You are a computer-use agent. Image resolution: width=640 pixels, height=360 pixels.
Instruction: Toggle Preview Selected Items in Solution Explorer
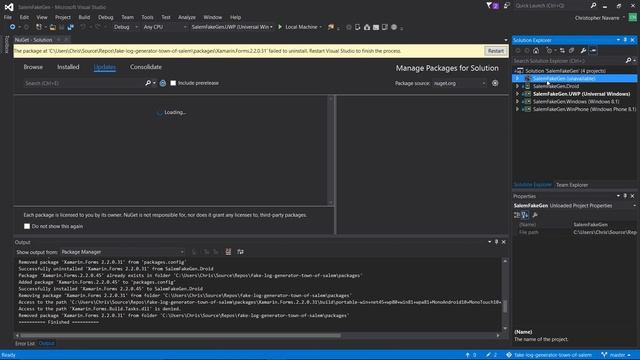point(593,51)
